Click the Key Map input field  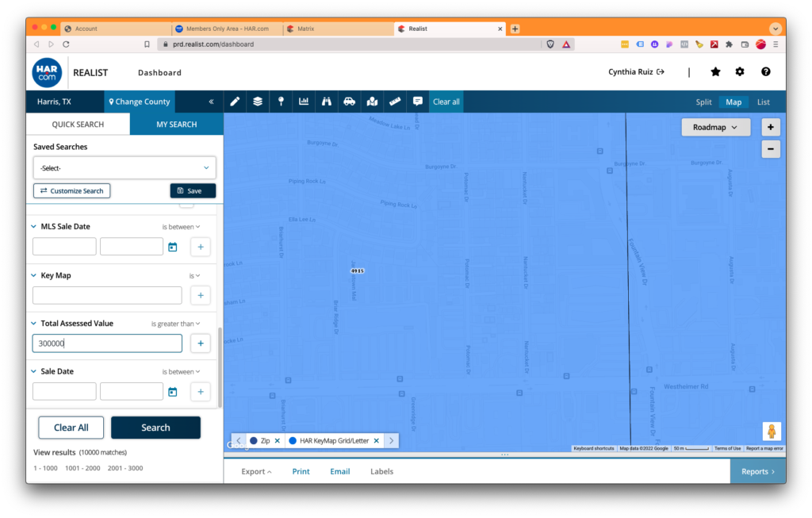tap(107, 295)
